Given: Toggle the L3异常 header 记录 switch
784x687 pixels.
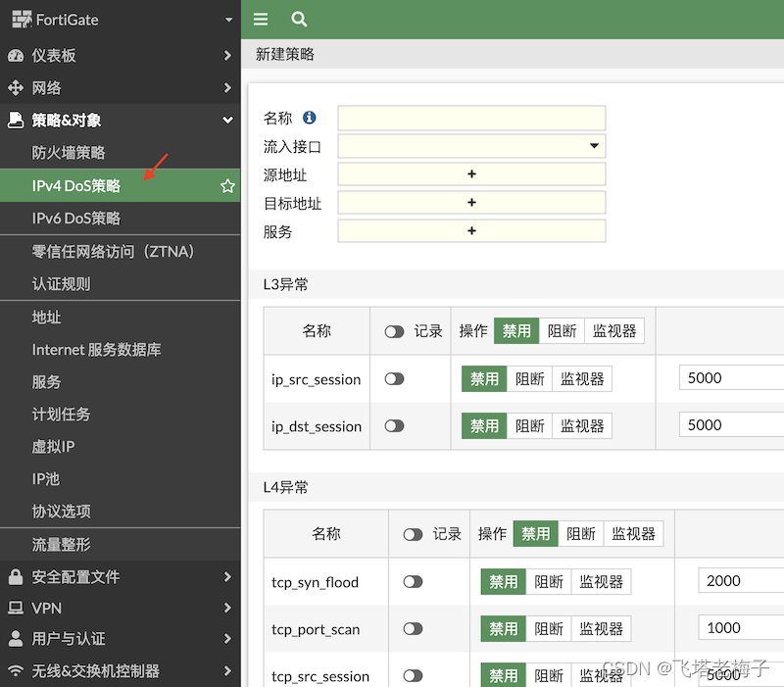Looking at the screenshot, I should (x=394, y=331).
